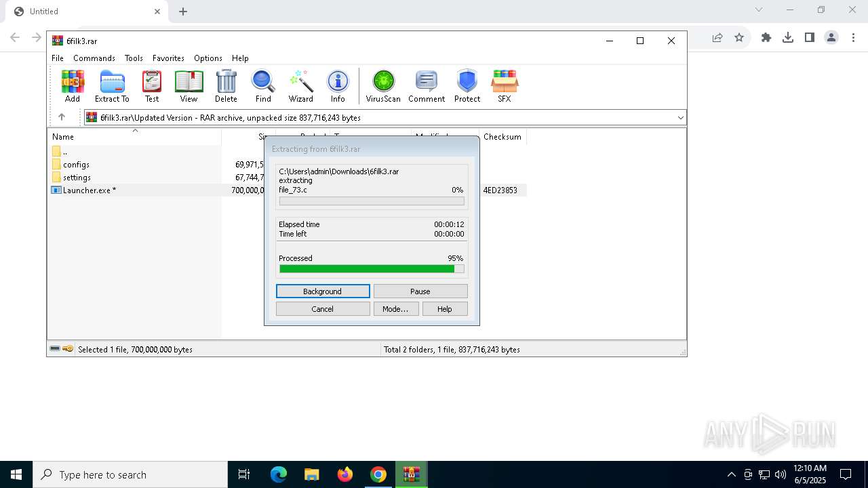Open Firefox from taskbar
868x488 pixels.
coord(345,474)
